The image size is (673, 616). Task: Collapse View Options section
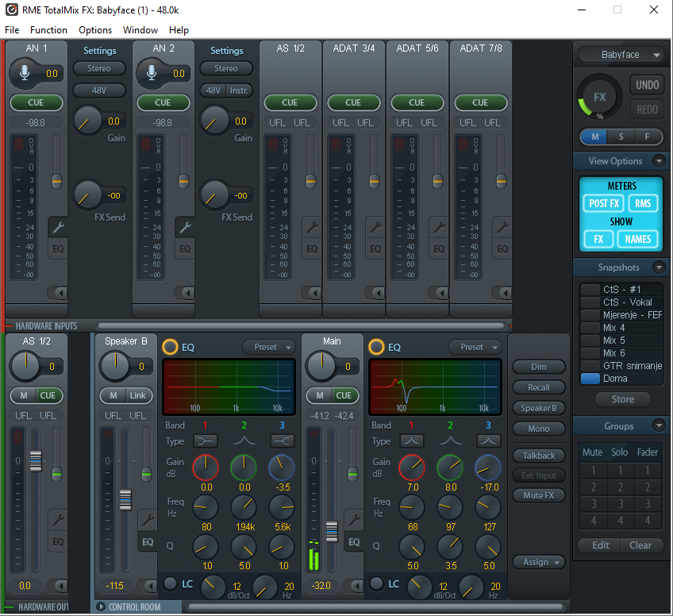point(659,161)
